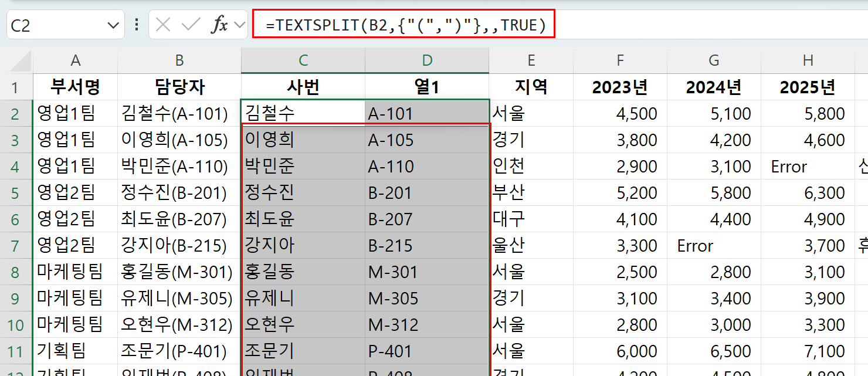Select cell with value 6,300
Screen dimensions: 868x376
click(808, 193)
